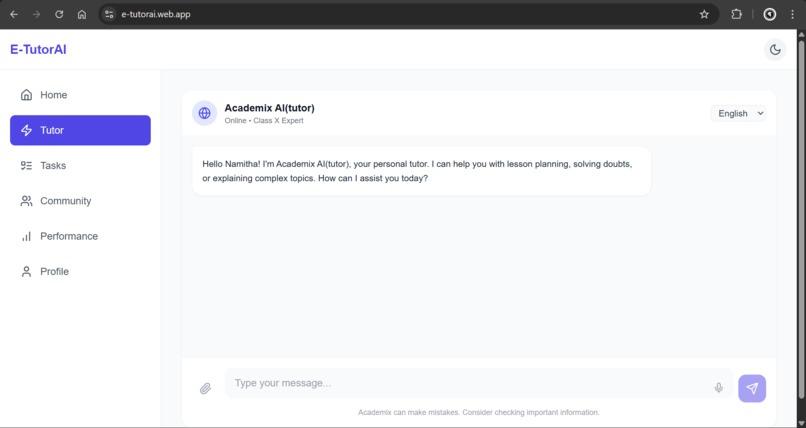Click the E-TutorAI logo
The image size is (806, 428).
click(x=38, y=50)
